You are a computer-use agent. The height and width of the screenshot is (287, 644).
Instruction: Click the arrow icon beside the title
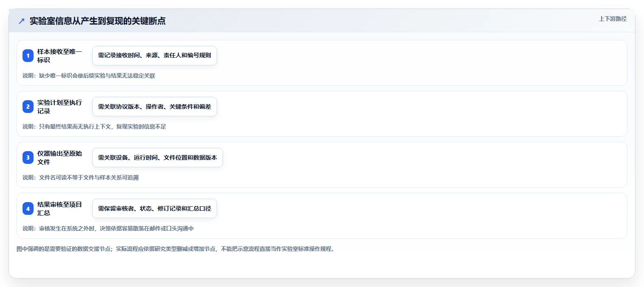(22, 21)
